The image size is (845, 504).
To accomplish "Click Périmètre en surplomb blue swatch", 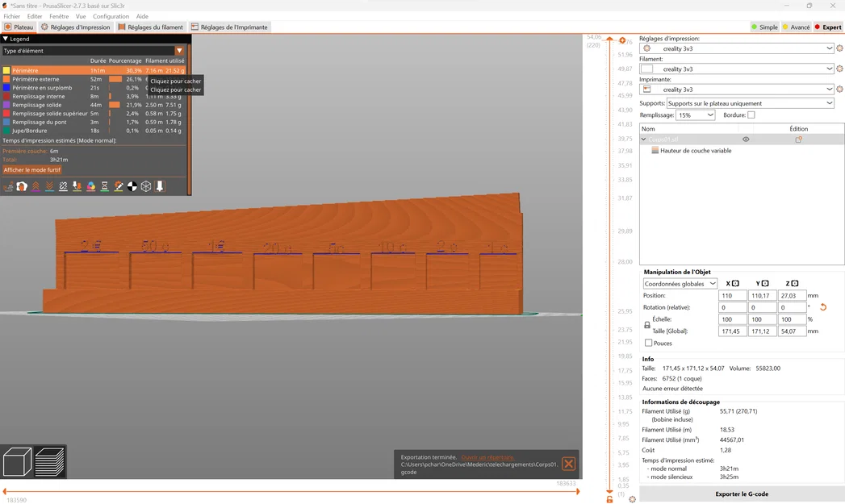I will pyautogui.click(x=6, y=88).
